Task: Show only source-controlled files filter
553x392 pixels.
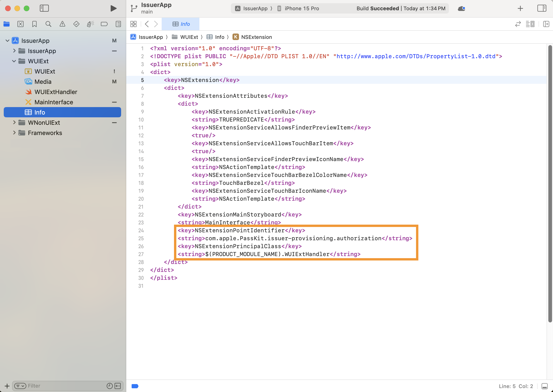Action: pos(118,386)
